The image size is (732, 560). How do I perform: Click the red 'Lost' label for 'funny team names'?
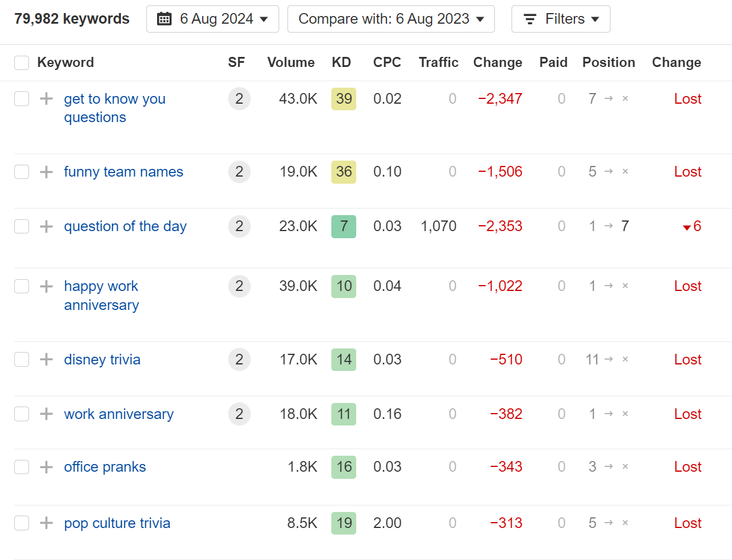[x=687, y=172]
